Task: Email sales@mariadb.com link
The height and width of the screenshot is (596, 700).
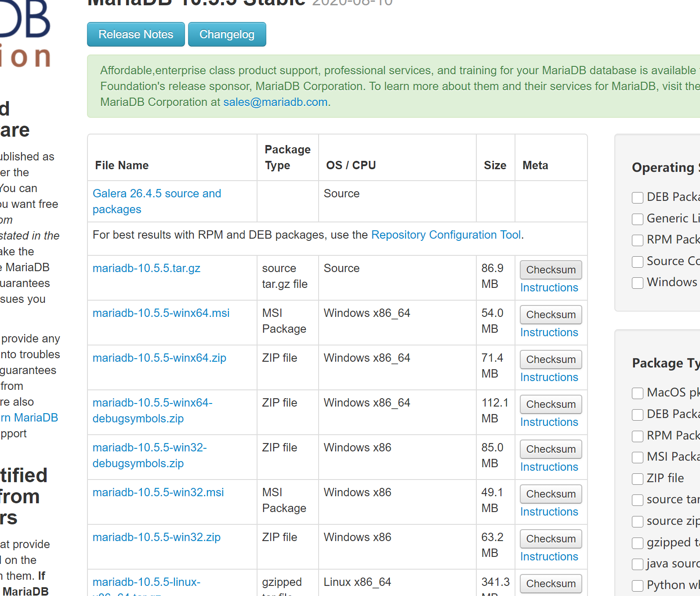Action: [276, 102]
